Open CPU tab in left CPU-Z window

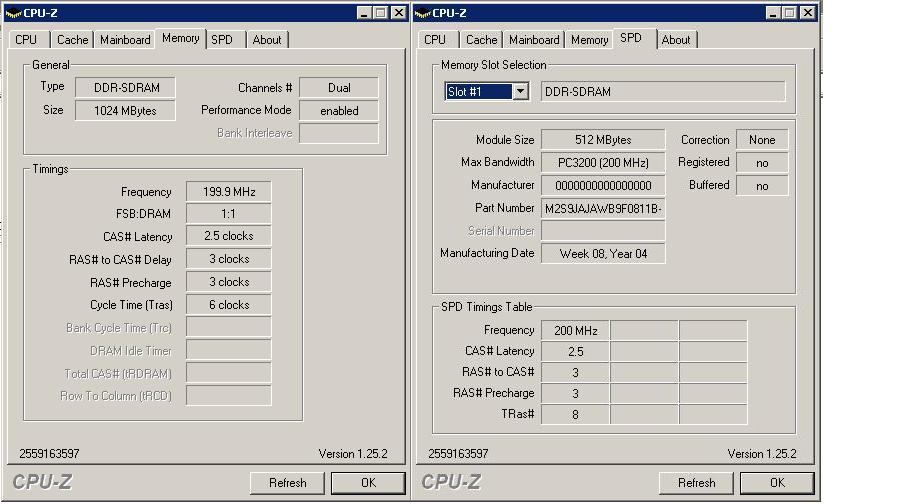click(26, 39)
